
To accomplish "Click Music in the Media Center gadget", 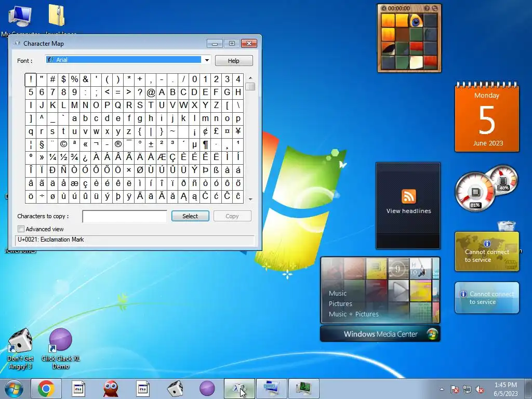I will tap(338, 294).
